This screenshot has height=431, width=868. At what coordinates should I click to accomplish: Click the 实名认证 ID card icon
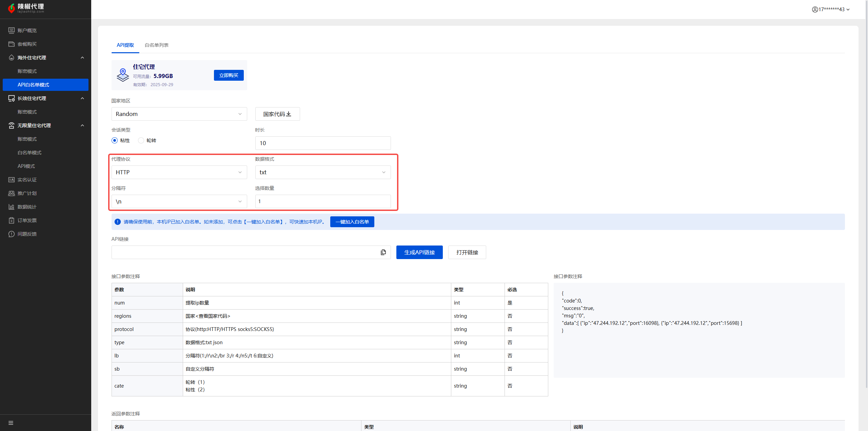12,180
